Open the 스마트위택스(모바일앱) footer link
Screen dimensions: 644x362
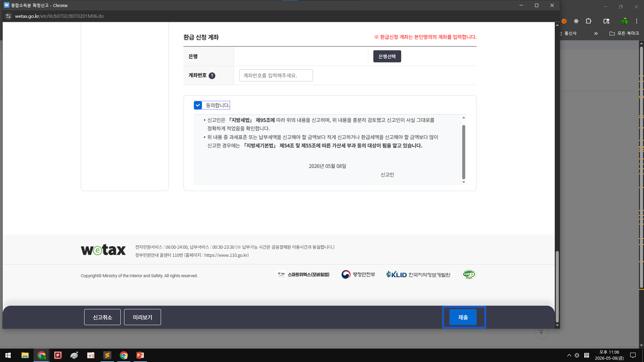[x=303, y=274]
